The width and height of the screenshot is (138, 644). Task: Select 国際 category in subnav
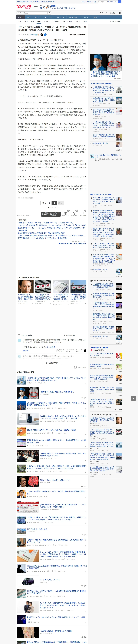coord(32,21)
